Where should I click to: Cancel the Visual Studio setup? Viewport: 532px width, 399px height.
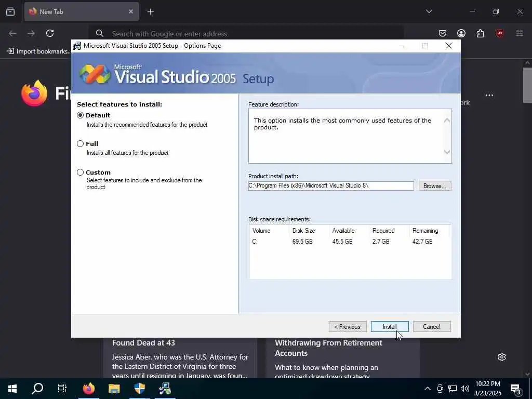point(432,327)
